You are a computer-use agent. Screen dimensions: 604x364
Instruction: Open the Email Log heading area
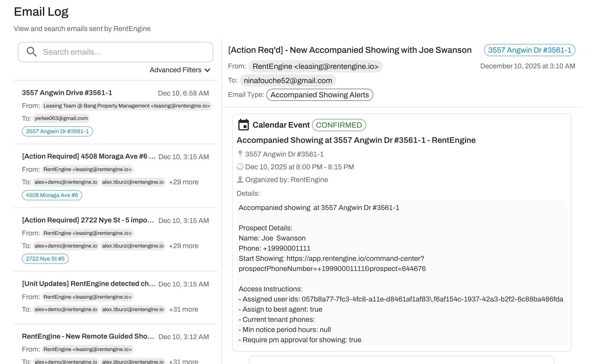tap(41, 11)
